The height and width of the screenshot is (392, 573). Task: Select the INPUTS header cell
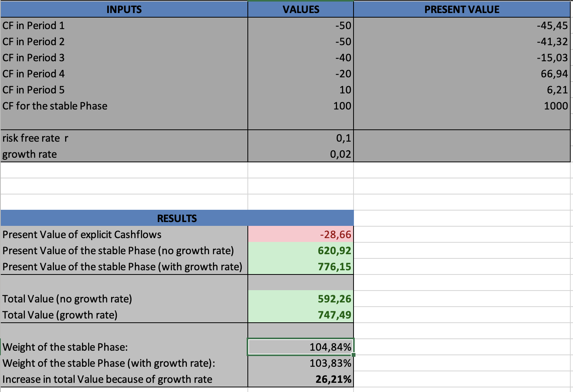pyautogui.click(x=124, y=10)
